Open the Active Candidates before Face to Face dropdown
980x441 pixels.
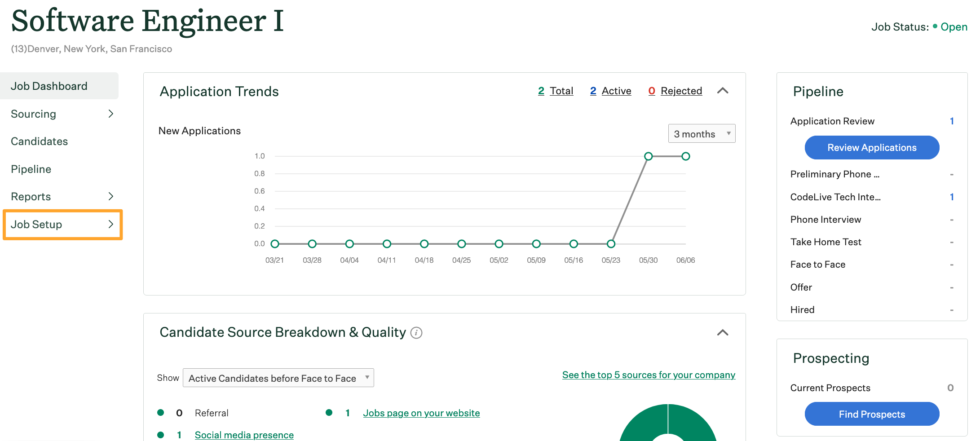pyautogui.click(x=278, y=378)
